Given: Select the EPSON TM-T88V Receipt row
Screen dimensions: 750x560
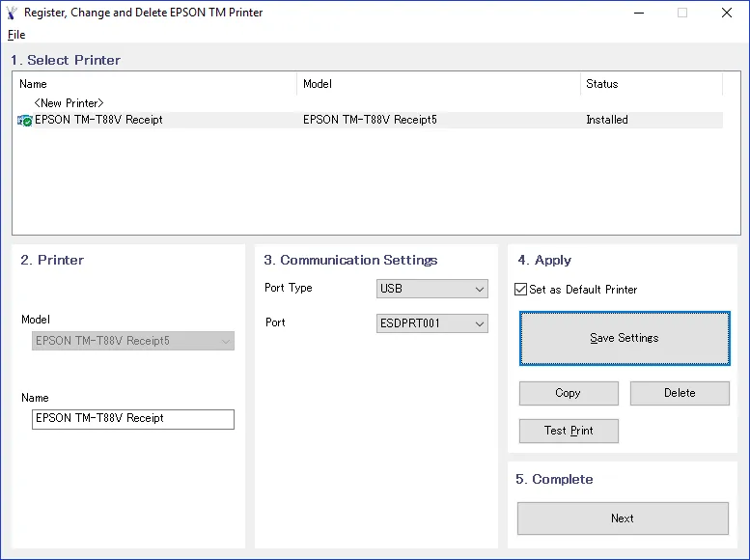Looking at the screenshot, I should point(370,120).
